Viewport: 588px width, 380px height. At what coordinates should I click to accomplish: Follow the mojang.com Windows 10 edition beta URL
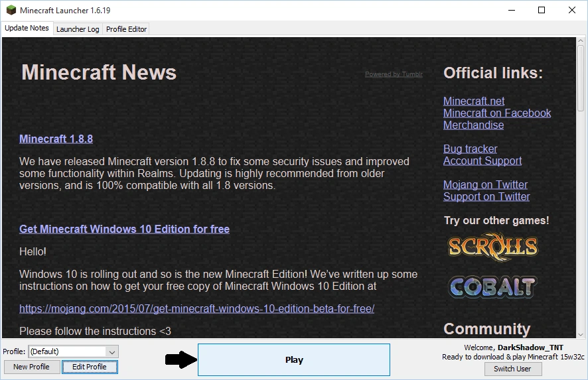197,309
